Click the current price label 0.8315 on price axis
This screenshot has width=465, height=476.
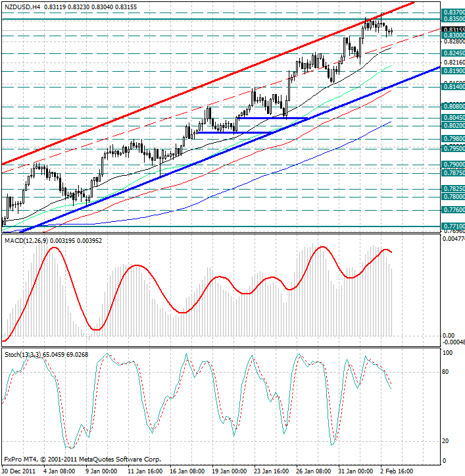pos(453,30)
